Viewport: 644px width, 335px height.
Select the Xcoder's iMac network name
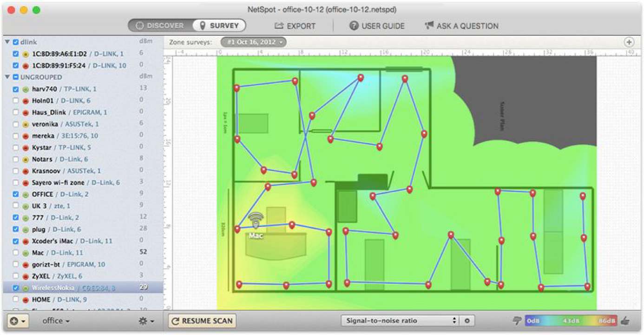[53, 241]
